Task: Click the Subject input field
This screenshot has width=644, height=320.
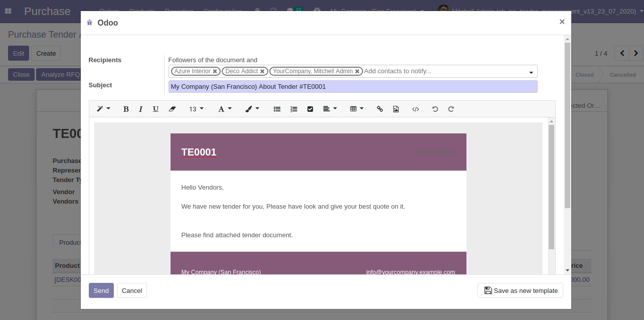Action: [x=353, y=87]
